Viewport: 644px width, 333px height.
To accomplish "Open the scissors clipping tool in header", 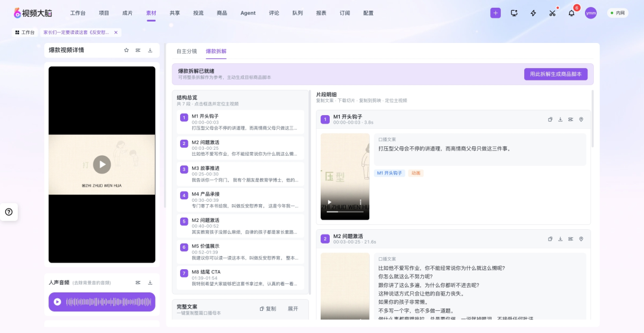I will coord(552,13).
